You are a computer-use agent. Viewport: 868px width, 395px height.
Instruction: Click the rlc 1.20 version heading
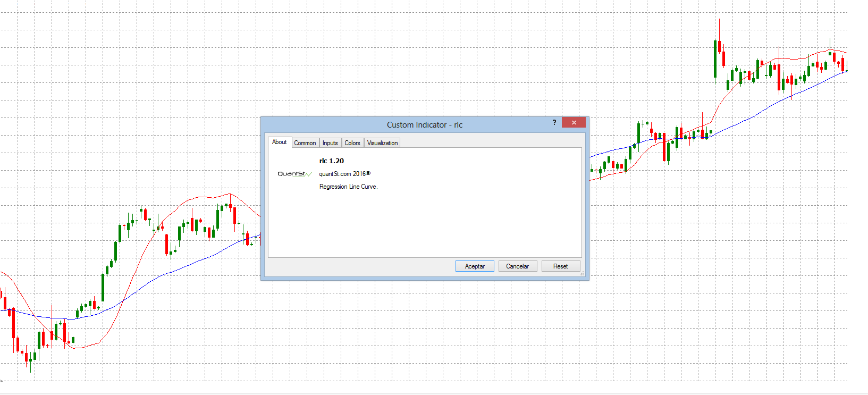[332, 161]
